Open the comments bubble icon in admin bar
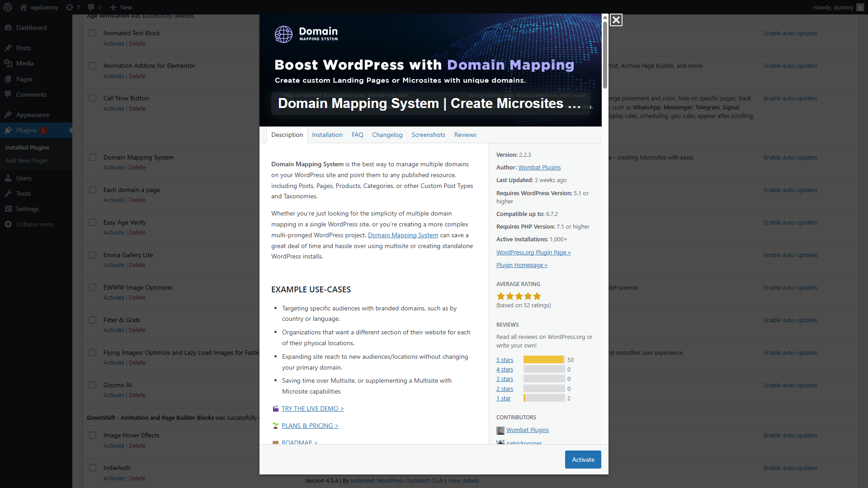 click(x=91, y=7)
